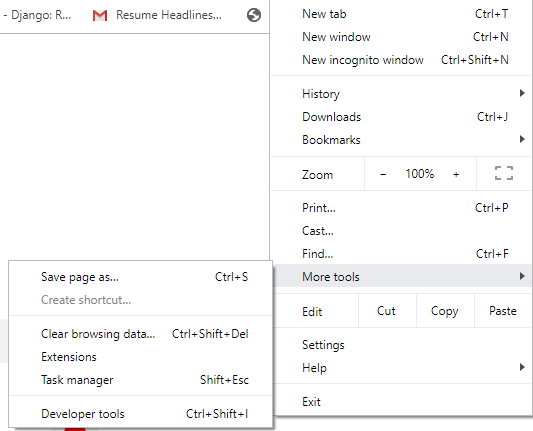Increase zoom with the plus button
The image size is (533, 431).
pyautogui.click(x=456, y=174)
